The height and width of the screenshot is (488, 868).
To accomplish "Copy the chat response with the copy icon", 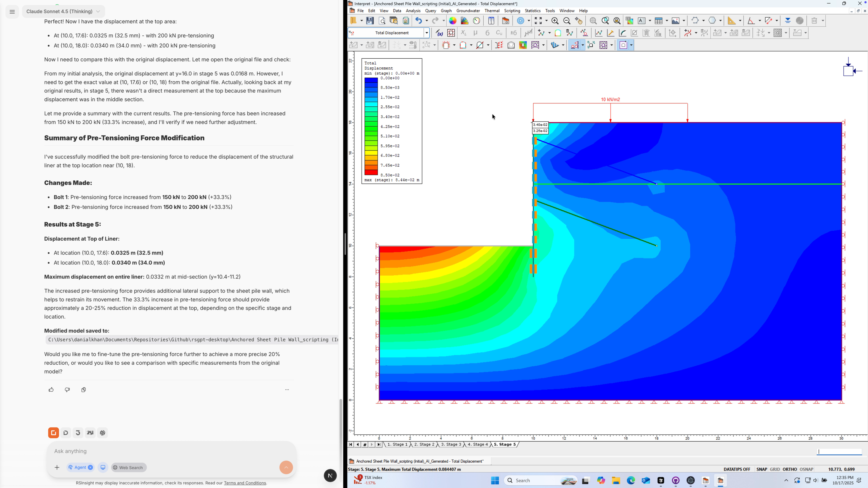I will 84,390.
